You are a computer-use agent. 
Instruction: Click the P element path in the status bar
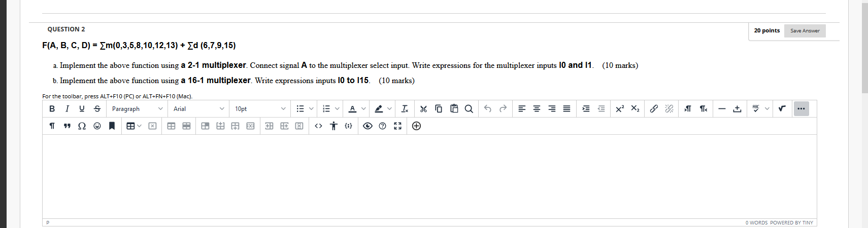tap(48, 222)
